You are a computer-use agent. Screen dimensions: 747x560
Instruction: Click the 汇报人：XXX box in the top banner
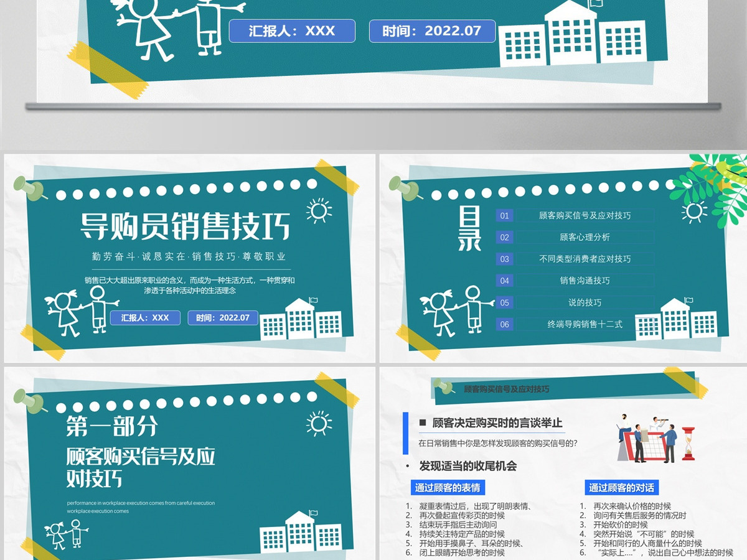[x=292, y=30]
